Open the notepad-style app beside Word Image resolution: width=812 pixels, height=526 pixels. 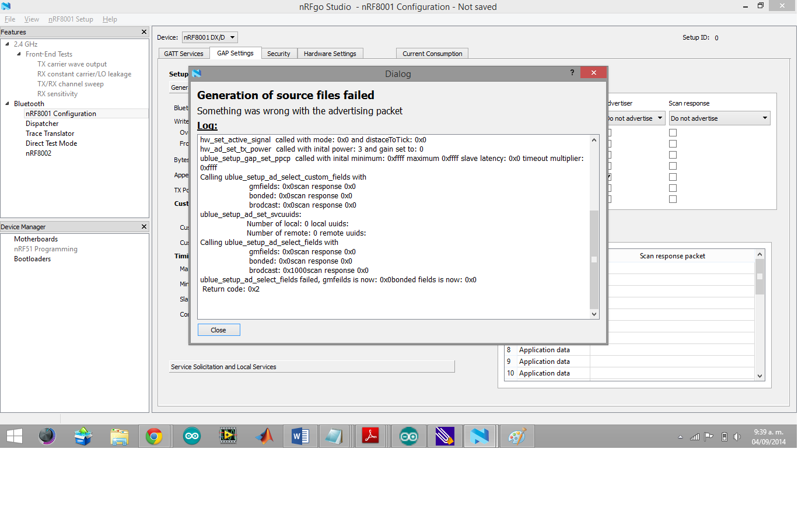[x=334, y=436]
